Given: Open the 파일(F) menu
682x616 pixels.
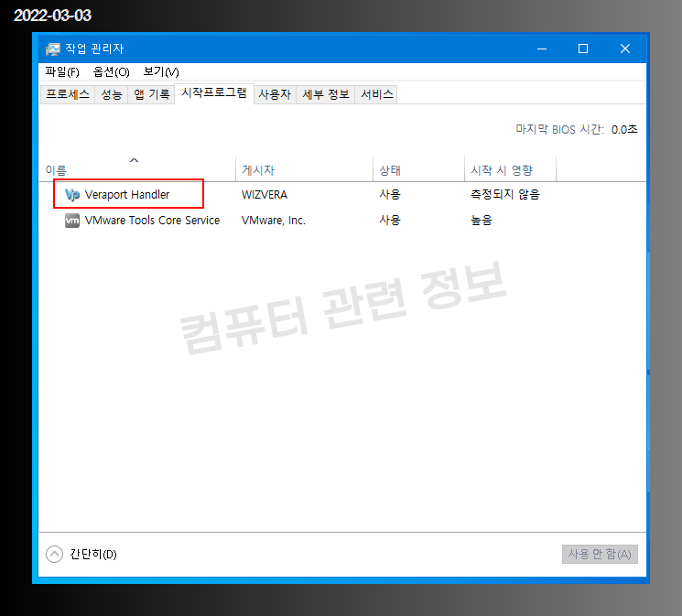Looking at the screenshot, I should (62, 71).
